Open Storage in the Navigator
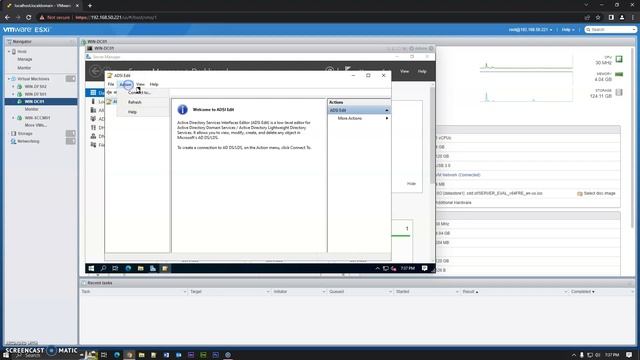Image resolution: width=640 pixels, height=360 pixels. [x=25, y=133]
